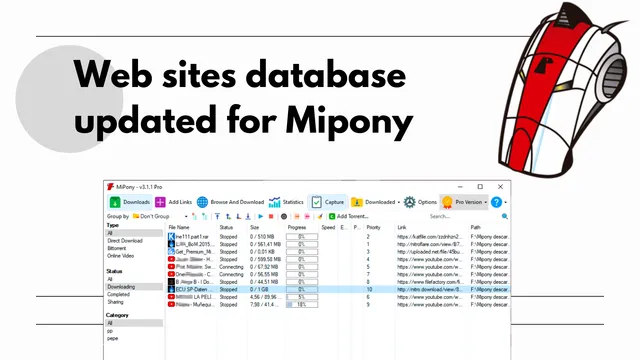Image resolution: width=640 pixels, height=360 pixels.
Task: Click the YouTube icon of 0 / 599,58 MB row
Action: pyautogui.click(x=171, y=259)
